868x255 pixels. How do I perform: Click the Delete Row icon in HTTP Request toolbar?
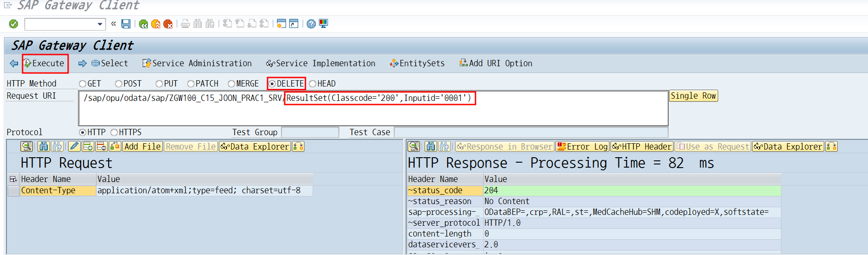click(x=102, y=146)
